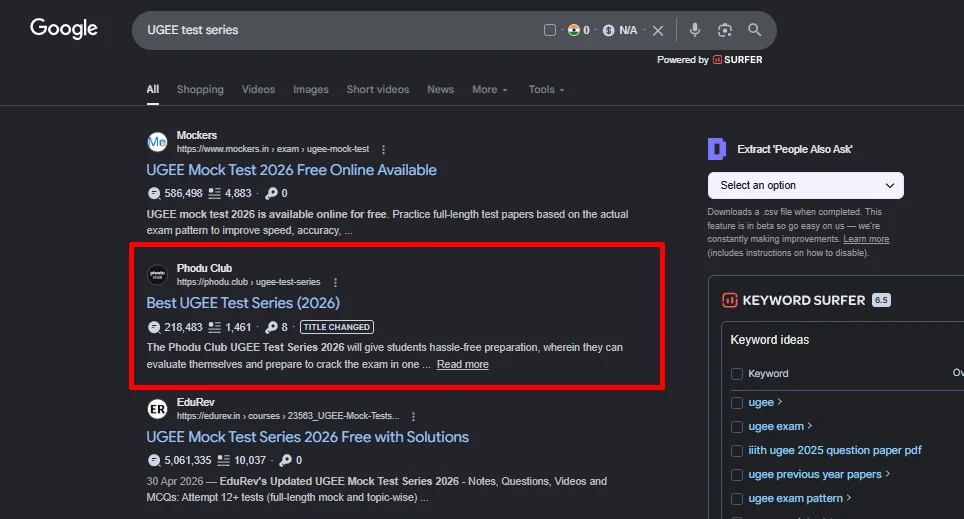Click the Google logo
This screenshot has width=964, height=519.
[x=64, y=28]
